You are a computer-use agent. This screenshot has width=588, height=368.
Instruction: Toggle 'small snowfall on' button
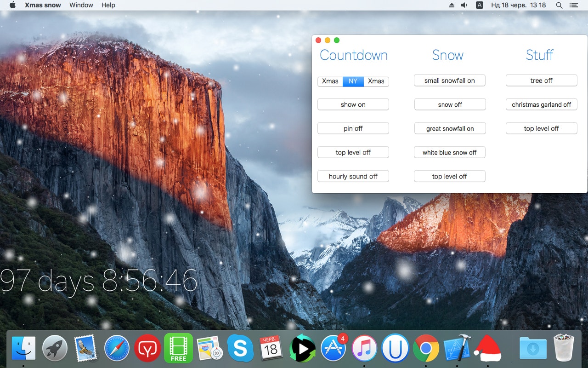point(450,80)
